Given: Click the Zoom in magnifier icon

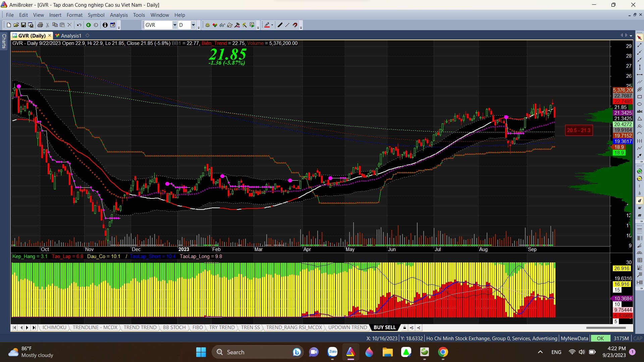Looking at the screenshot, I should tap(640, 171).
